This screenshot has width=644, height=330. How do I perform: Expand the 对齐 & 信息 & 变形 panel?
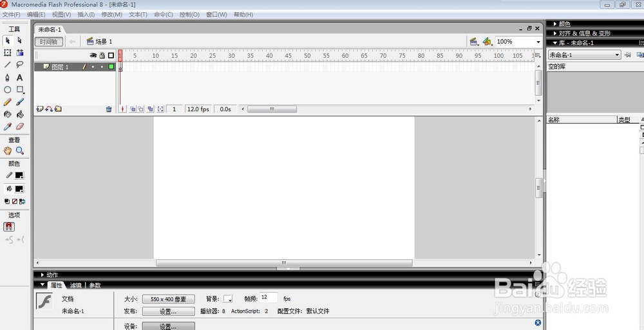coord(555,33)
